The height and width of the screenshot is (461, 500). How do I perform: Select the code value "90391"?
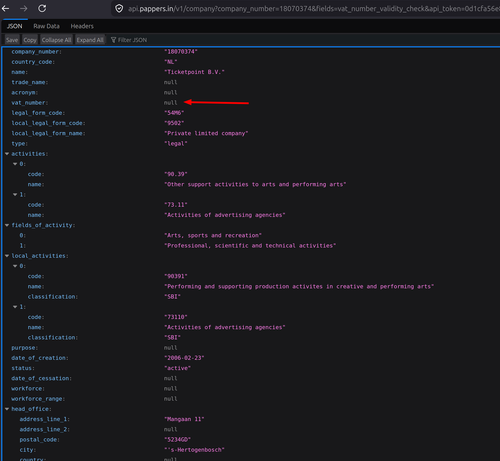[176, 276]
